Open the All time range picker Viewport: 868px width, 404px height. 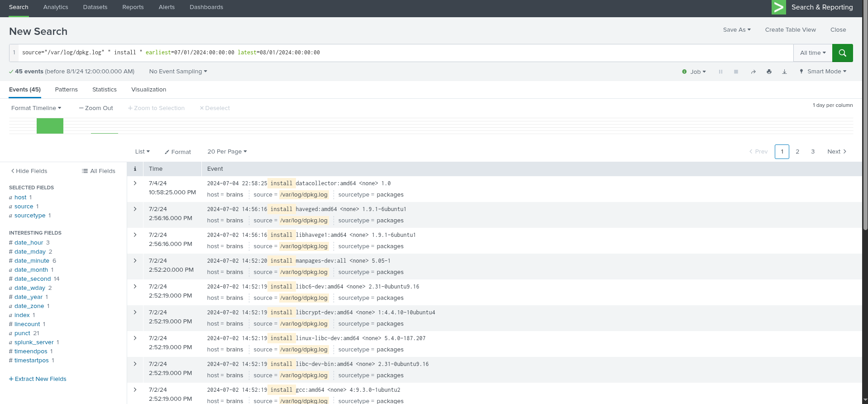(x=813, y=53)
